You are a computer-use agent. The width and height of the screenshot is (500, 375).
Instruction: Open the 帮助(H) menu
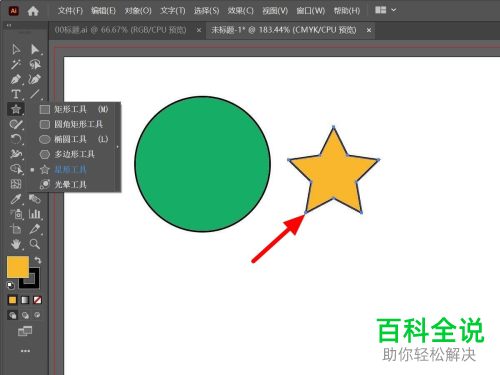tap(347, 11)
